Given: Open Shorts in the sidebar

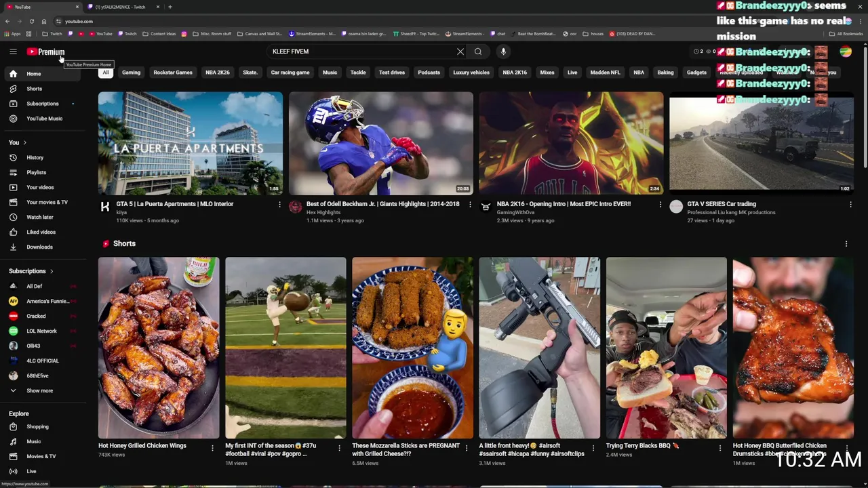Looking at the screenshot, I should tap(43, 89).
